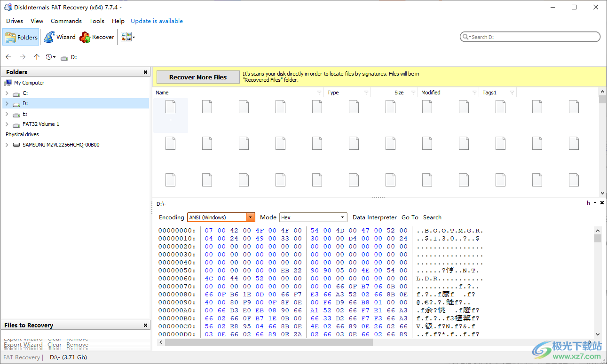607x364 pixels.
Task: Open the Tools menu
Action: tap(97, 21)
